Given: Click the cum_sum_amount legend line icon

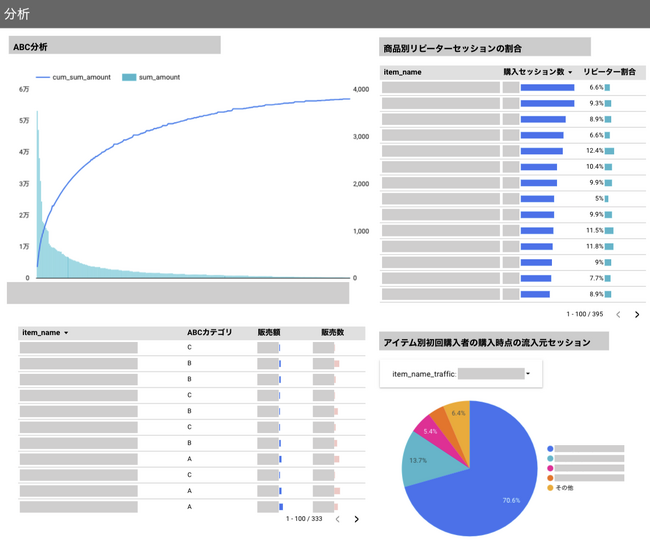Looking at the screenshot, I should [x=43, y=77].
